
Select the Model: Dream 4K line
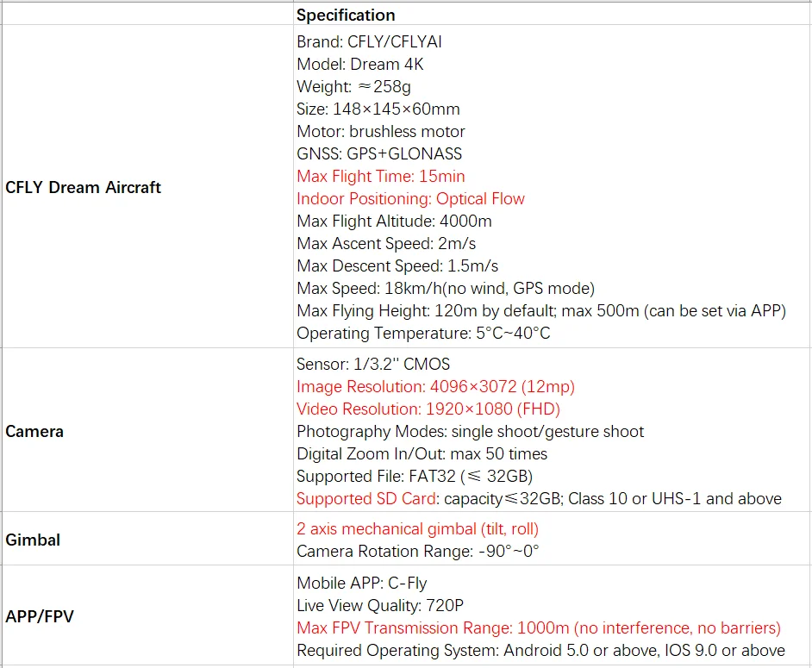(360, 64)
